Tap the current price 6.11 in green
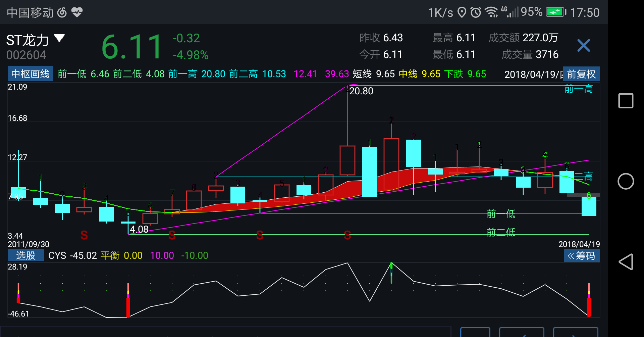 pyautogui.click(x=132, y=47)
